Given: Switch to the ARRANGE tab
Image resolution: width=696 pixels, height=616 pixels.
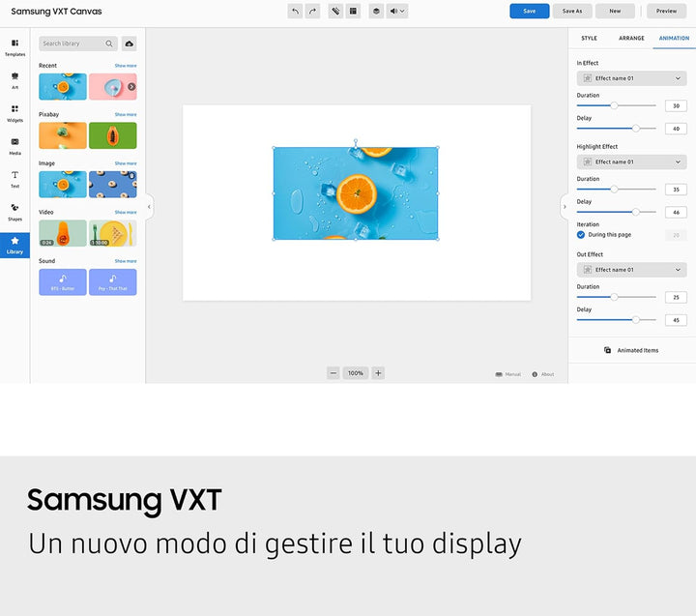Looking at the screenshot, I should (631, 38).
